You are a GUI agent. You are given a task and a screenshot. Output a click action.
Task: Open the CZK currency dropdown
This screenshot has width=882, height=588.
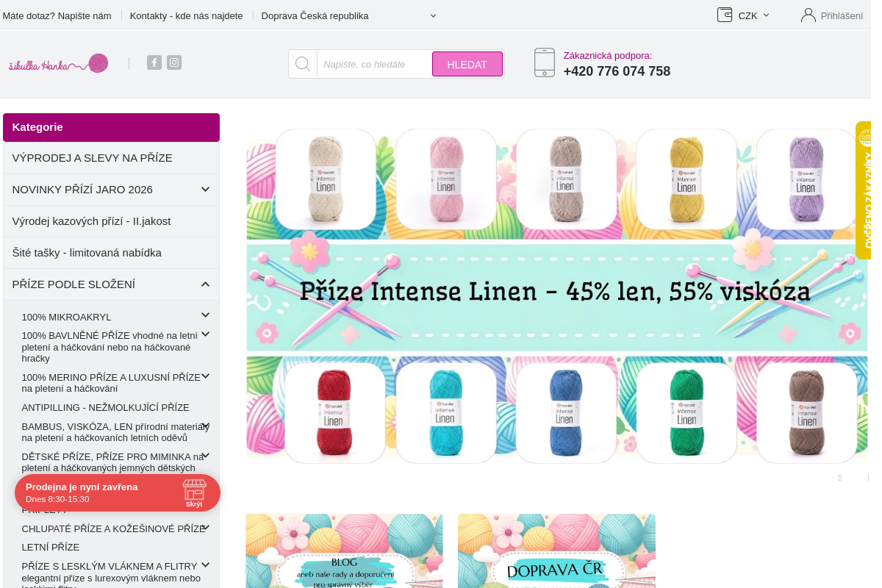tap(754, 15)
